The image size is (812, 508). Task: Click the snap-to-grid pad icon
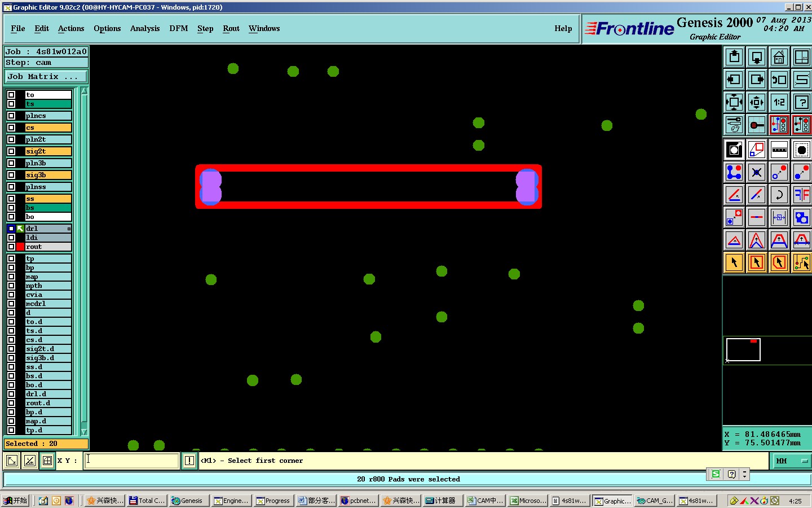pos(757,125)
